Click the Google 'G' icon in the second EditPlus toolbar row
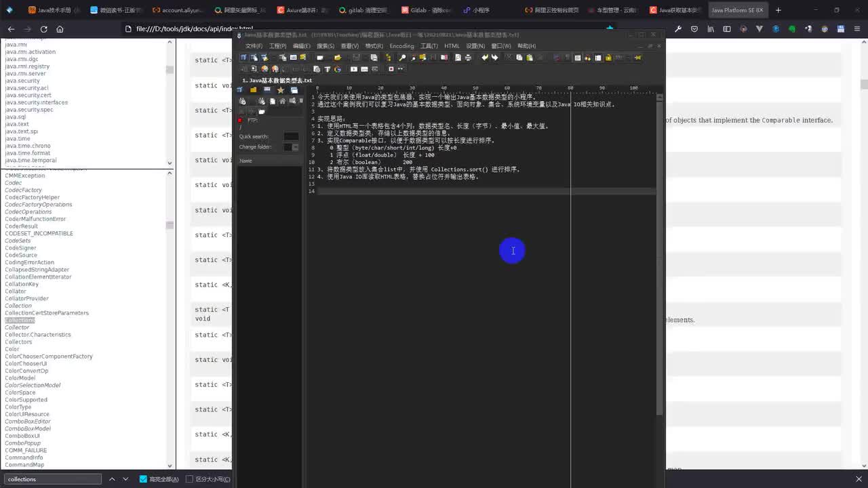This screenshot has width=868, height=488. click(338, 69)
